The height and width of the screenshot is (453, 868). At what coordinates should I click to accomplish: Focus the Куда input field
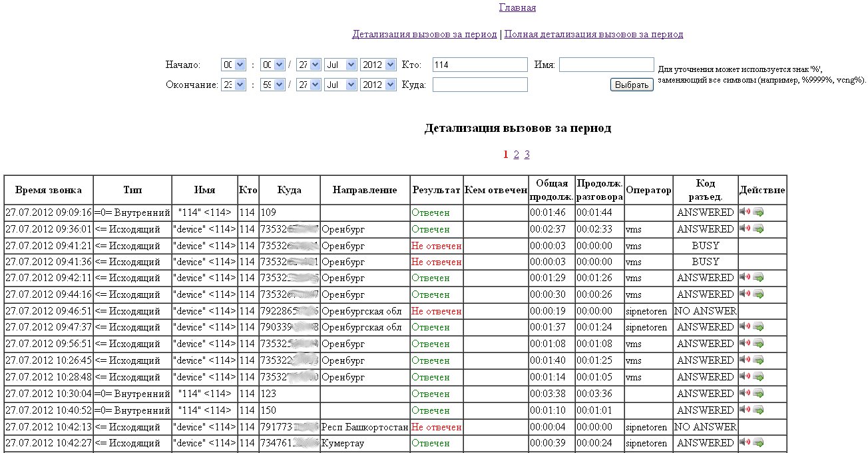pyautogui.click(x=480, y=85)
